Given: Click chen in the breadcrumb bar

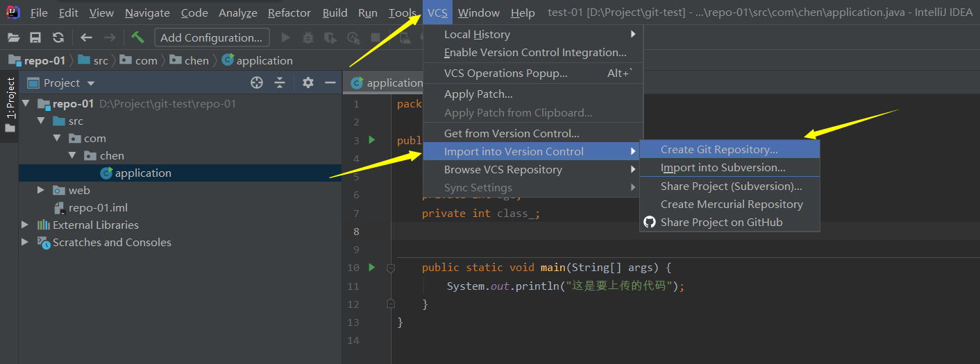Looking at the screenshot, I should click(196, 60).
